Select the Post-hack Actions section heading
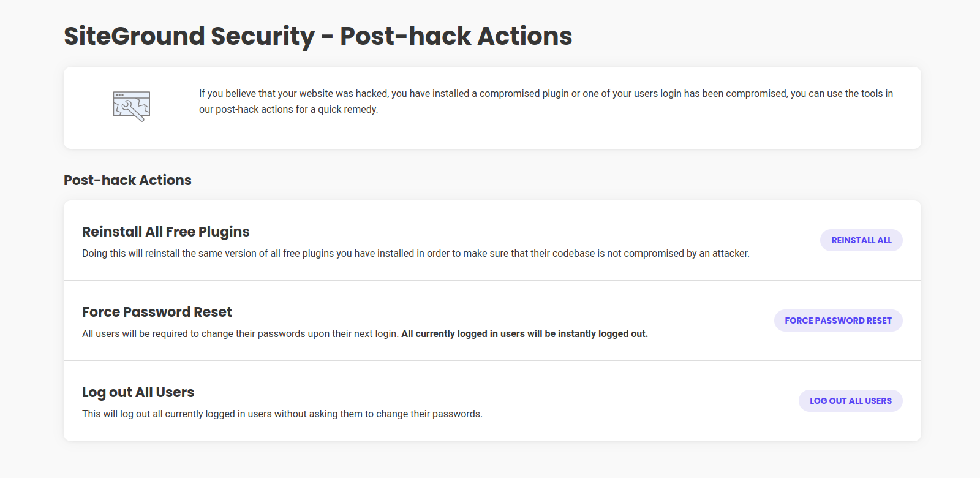The height and width of the screenshot is (478, 980). coord(127,180)
